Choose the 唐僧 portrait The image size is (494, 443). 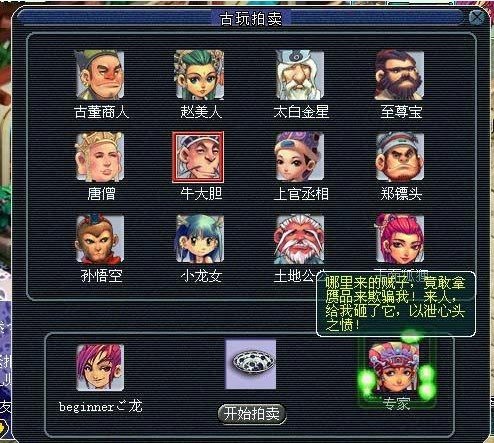pyautogui.click(x=100, y=157)
